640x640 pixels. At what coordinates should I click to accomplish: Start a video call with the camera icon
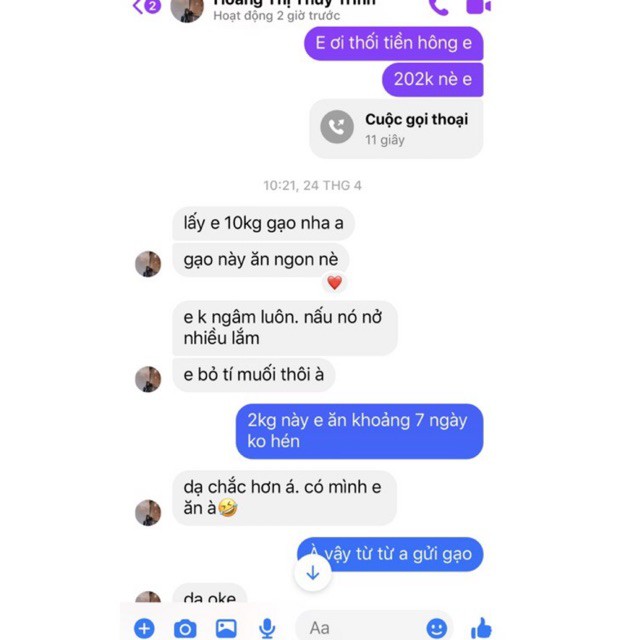(478, 6)
